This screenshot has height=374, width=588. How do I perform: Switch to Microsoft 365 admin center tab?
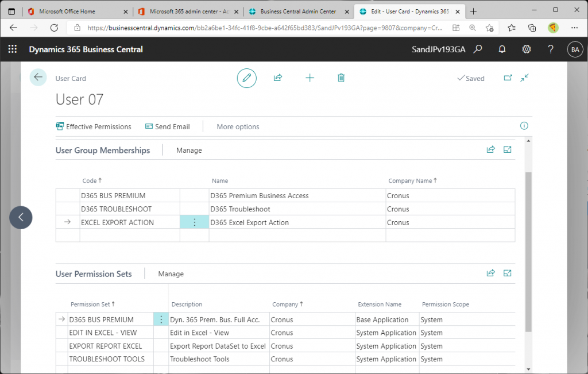(189, 11)
